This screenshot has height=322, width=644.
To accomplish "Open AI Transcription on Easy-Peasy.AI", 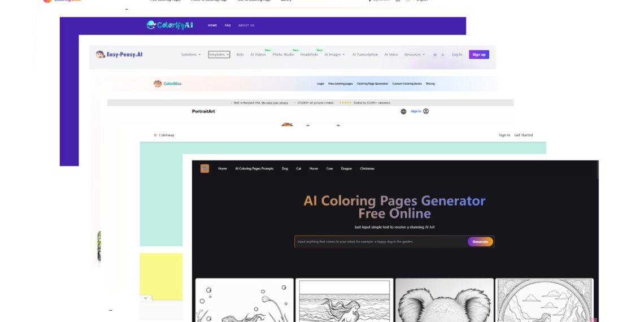I will tap(365, 55).
